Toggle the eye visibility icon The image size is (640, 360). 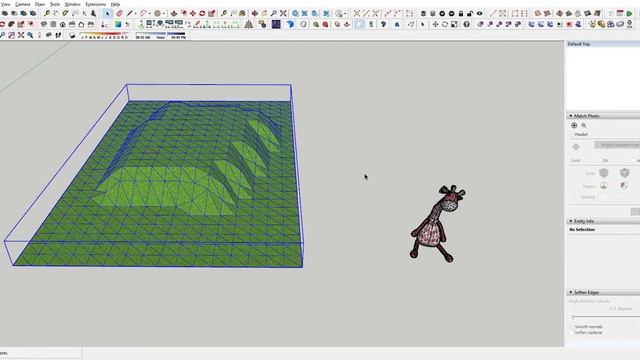pyautogui.click(x=480, y=13)
